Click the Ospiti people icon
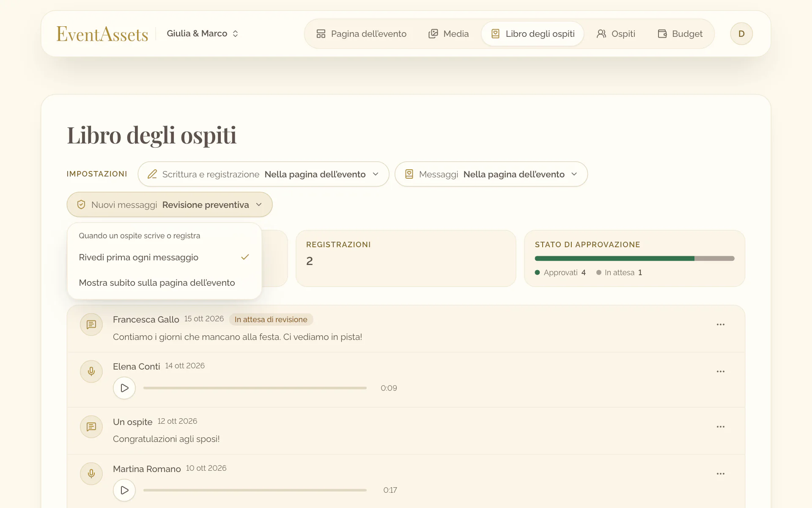812x508 pixels. (601, 33)
